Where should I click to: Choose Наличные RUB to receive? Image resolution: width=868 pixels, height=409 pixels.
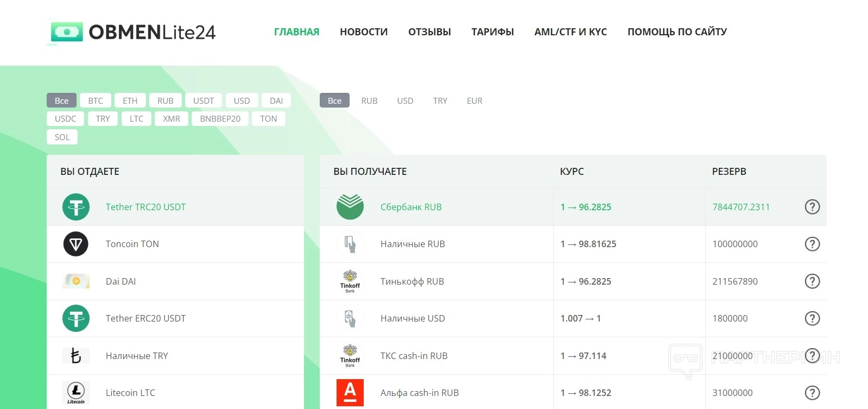[573, 244]
